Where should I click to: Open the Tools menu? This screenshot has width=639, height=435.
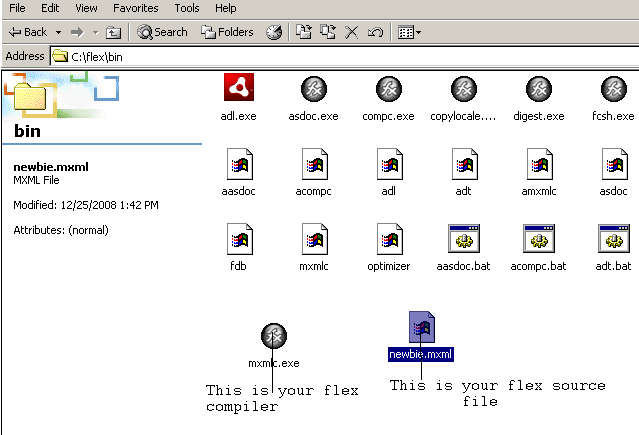point(187,8)
